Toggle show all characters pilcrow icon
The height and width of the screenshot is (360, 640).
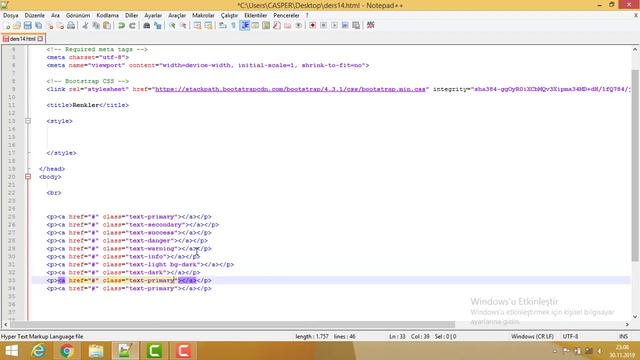(233, 25)
